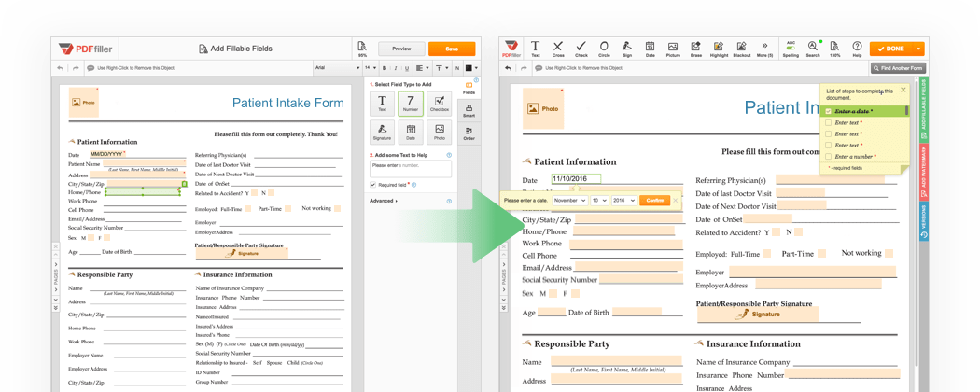
Task: Expand the More (5) tools
Action: coord(764,49)
